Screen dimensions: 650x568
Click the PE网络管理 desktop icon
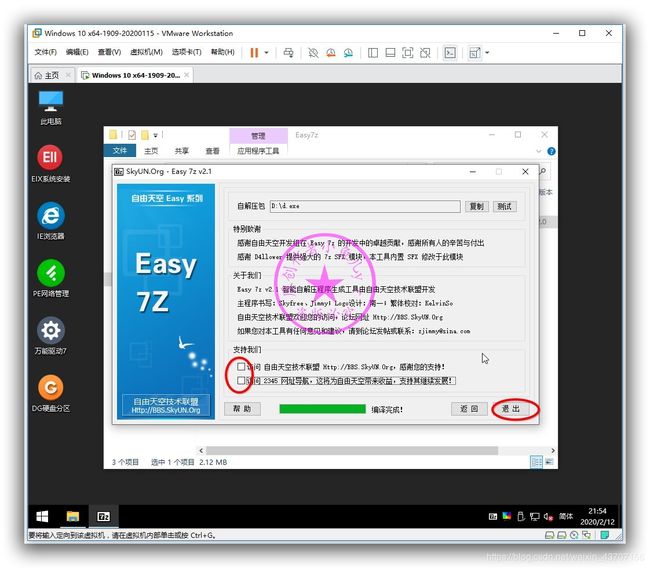click(x=51, y=278)
